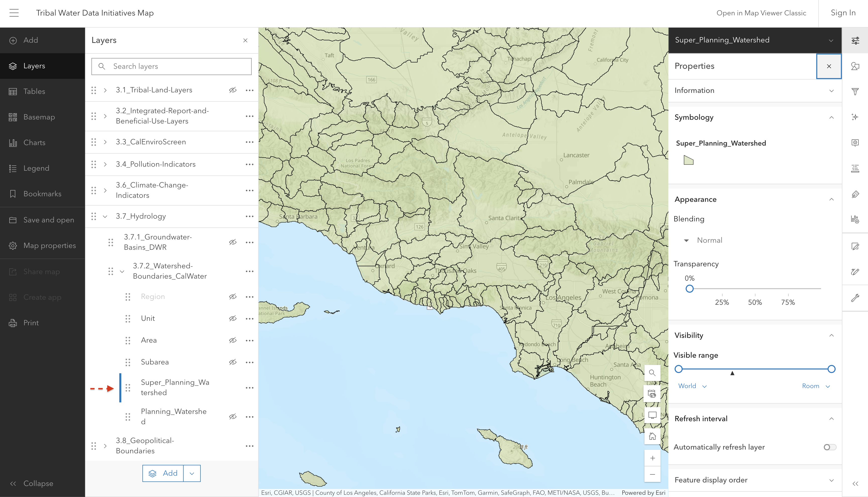868x497 pixels.
Task: Open the filter tool in right toolbar
Action: 855,91
